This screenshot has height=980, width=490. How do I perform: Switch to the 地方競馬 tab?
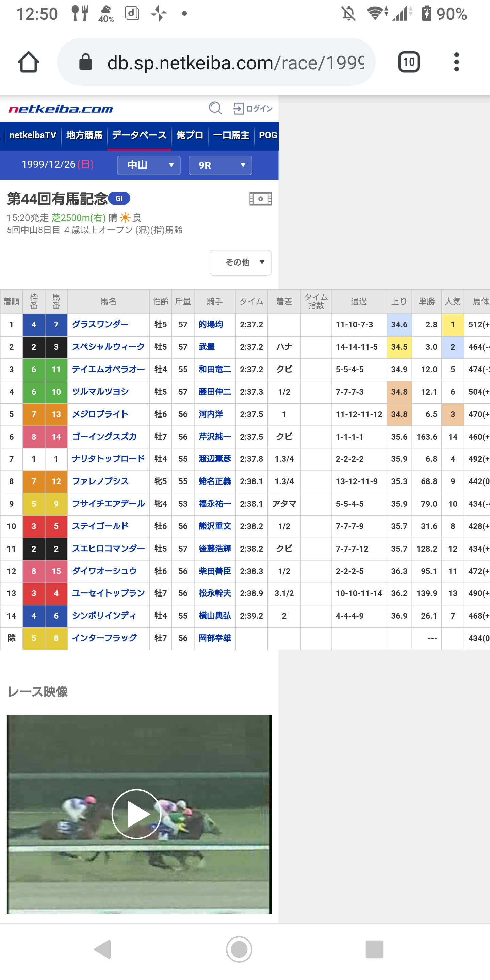coord(84,135)
